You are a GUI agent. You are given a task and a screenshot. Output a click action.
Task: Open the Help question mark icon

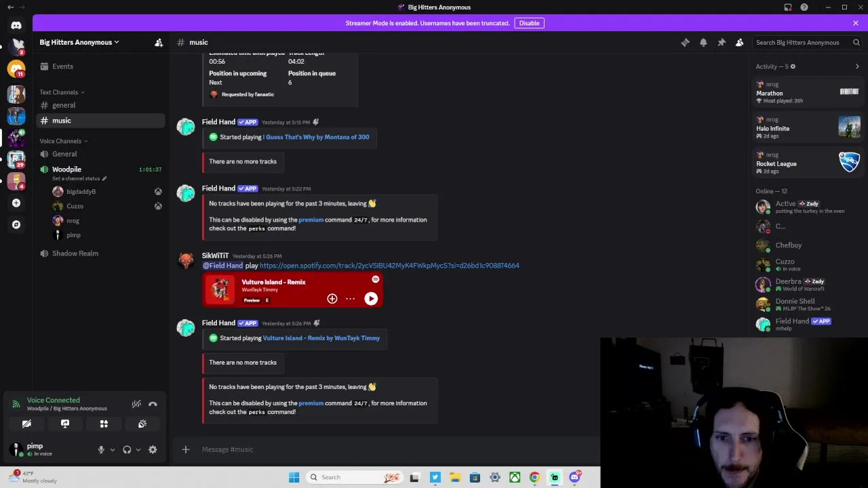click(804, 7)
